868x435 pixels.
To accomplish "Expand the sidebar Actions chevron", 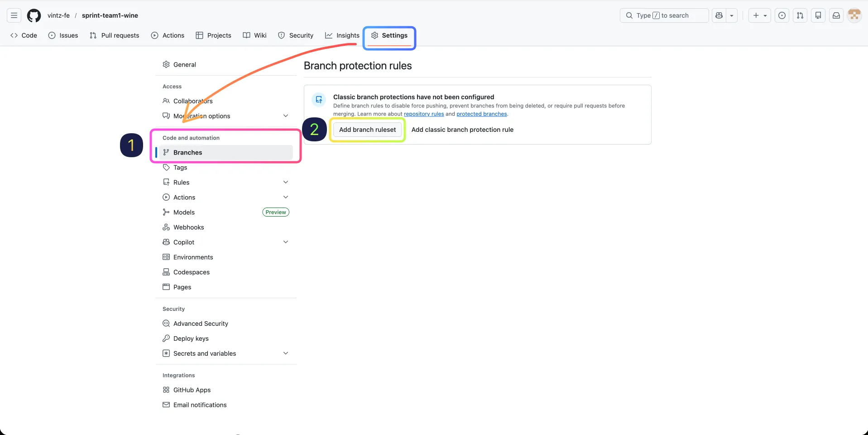I will click(x=286, y=197).
